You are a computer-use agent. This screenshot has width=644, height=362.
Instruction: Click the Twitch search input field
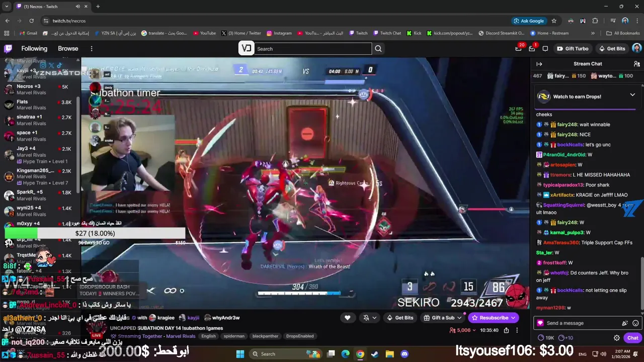313,49
